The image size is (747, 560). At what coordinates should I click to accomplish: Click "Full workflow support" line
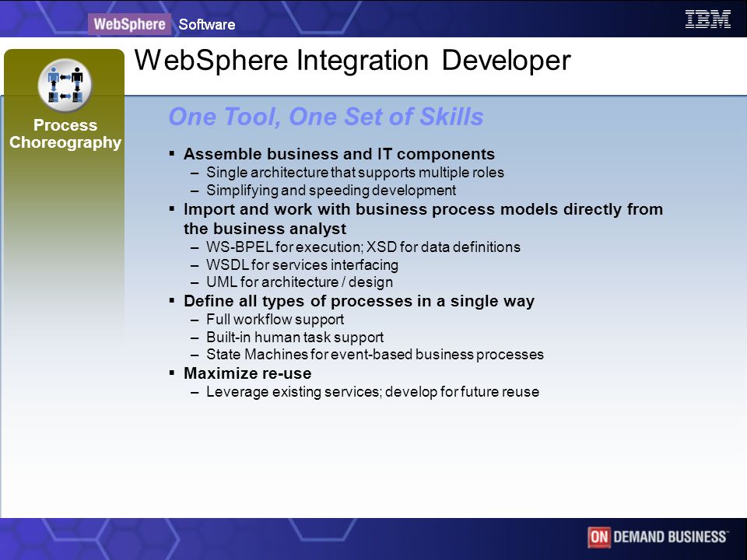[275, 320]
